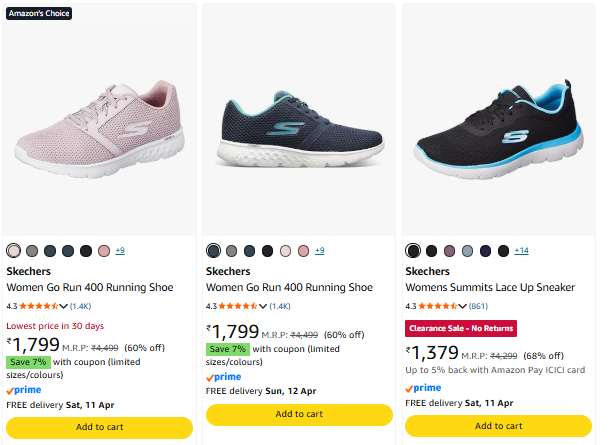Add Summits Lace Up Sneaker to cart
Viewport: 613px width, 445px height.
pyautogui.click(x=498, y=426)
